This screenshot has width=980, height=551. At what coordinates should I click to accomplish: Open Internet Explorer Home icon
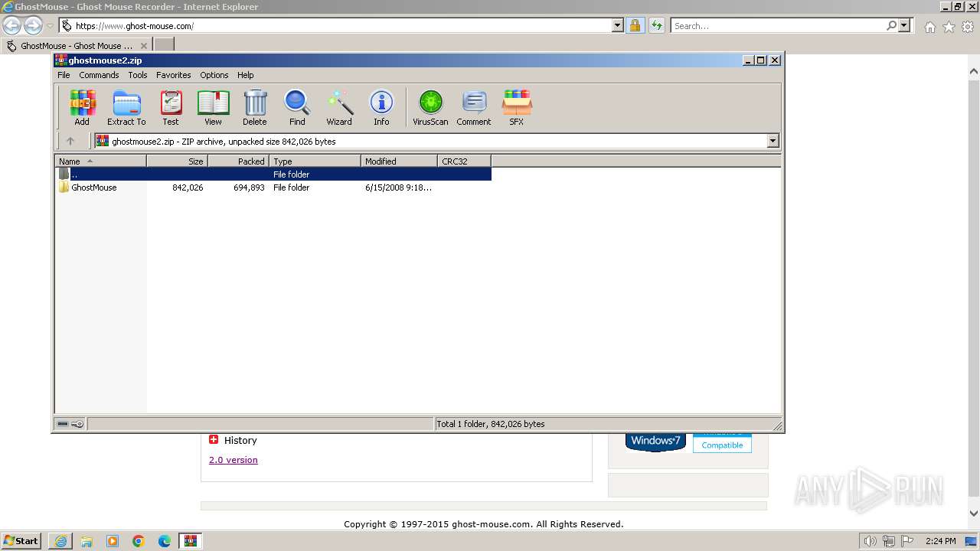[x=929, y=27]
